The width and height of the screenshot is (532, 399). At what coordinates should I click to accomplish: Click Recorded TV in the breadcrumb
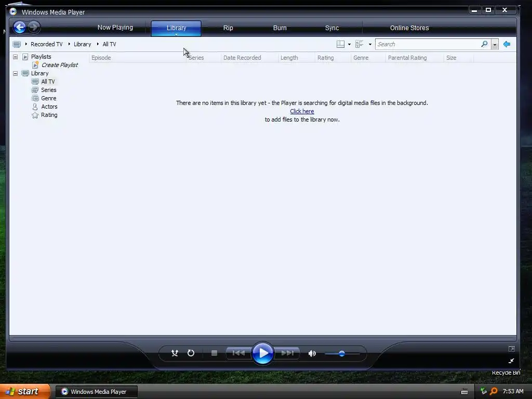46,44
